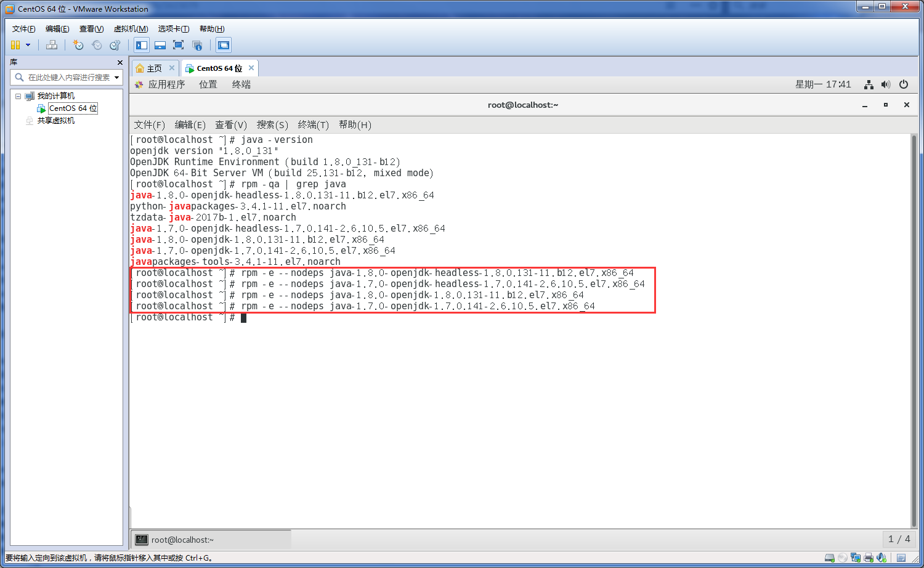Click the 1 / 4 workspace switcher

[x=899, y=539]
